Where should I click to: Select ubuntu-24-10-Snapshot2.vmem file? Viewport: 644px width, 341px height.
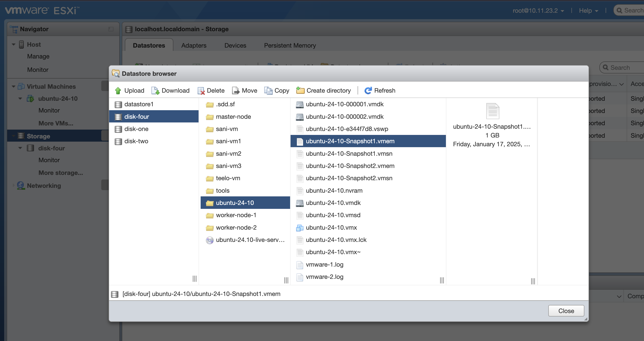click(x=368, y=166)
